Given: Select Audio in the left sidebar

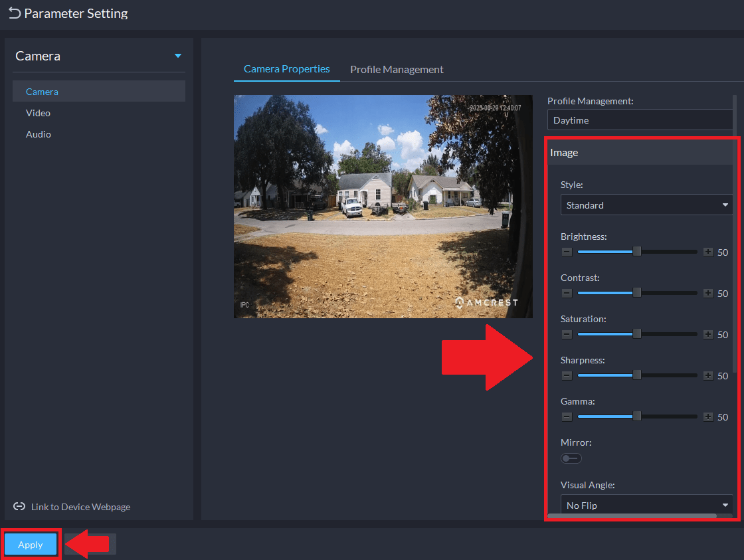Looking at the screenshot, I should [x=39, y=134].
